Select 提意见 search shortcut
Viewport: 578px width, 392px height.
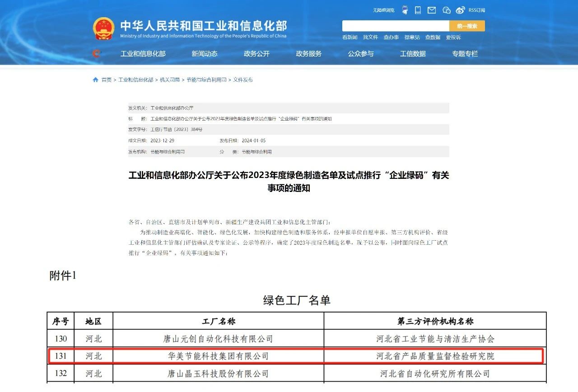click(x=412, y=37)
